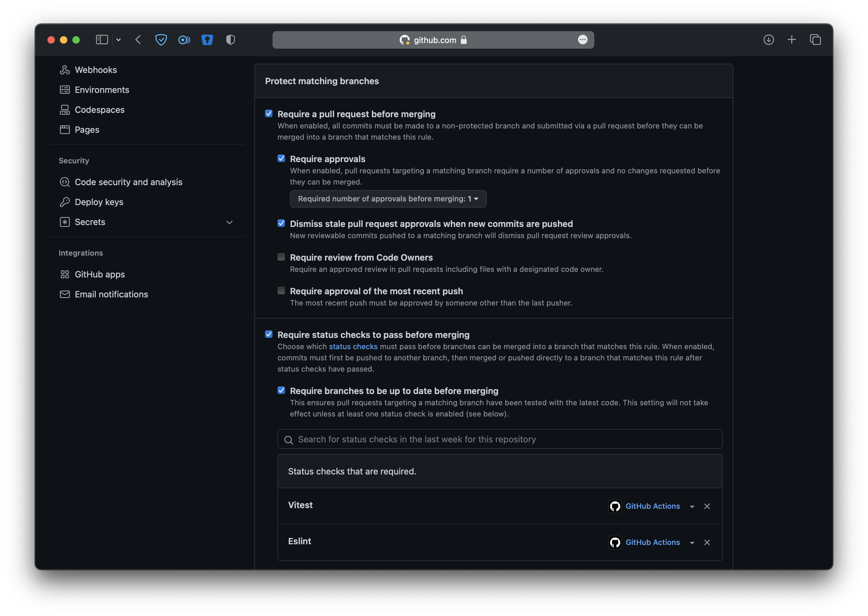The height and width of the screenshot is (616, 868).
Task: Open the Vitest GitHub Actions source dropdown
Action: (692, 507)
